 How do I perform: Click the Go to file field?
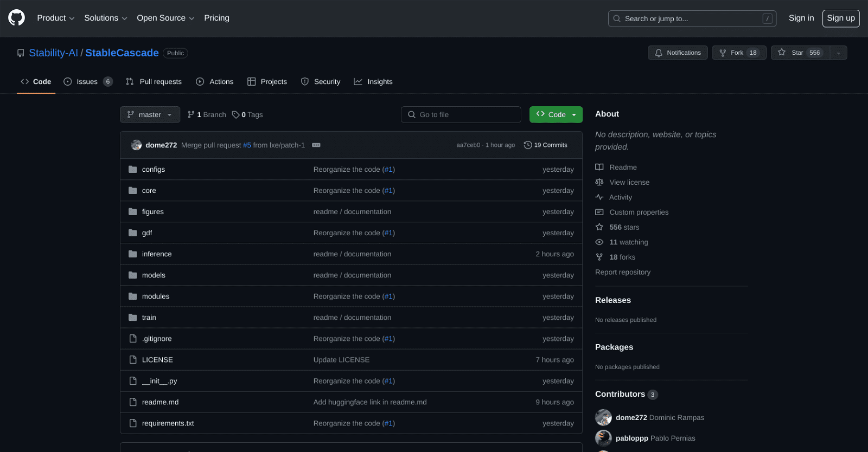click(461, 114)
